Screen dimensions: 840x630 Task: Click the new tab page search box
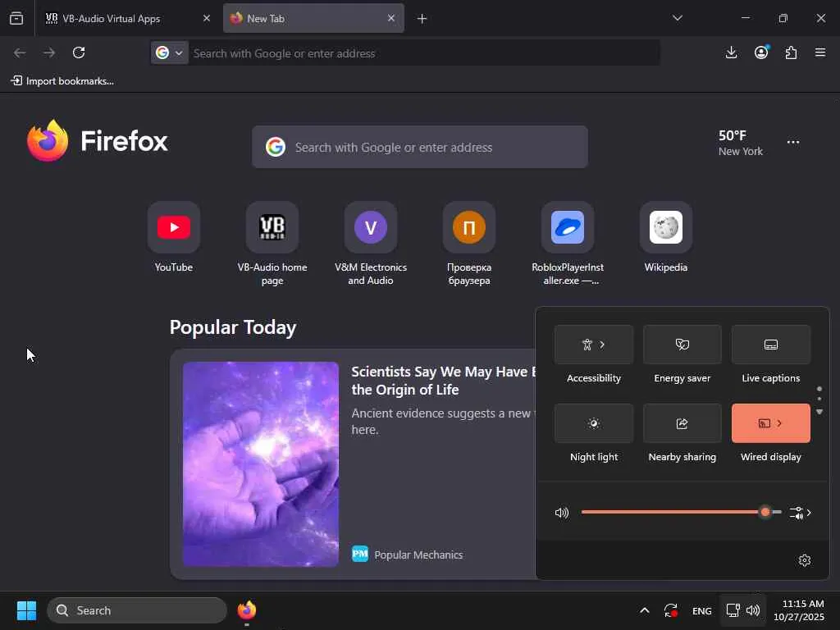point(420,147)
